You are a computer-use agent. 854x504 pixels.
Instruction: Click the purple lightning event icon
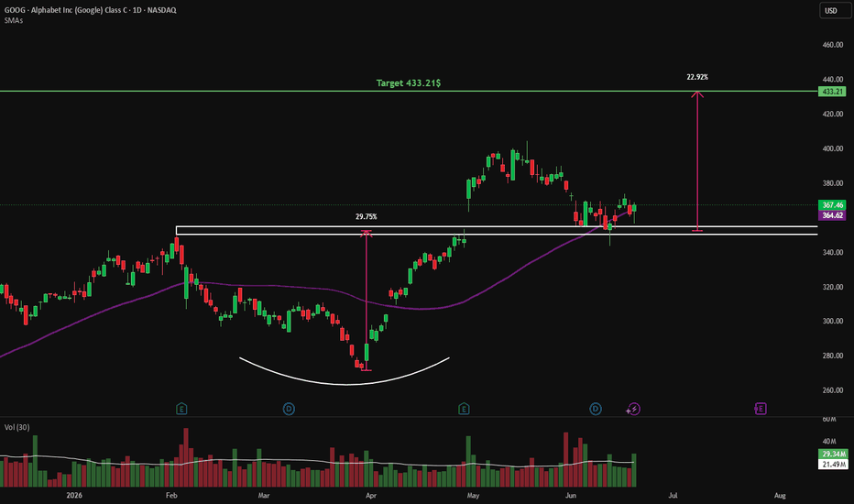point(633,409)
